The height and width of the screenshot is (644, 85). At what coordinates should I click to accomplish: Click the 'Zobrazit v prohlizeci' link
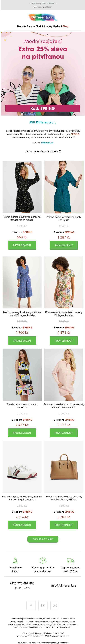(x=43, y=7)
